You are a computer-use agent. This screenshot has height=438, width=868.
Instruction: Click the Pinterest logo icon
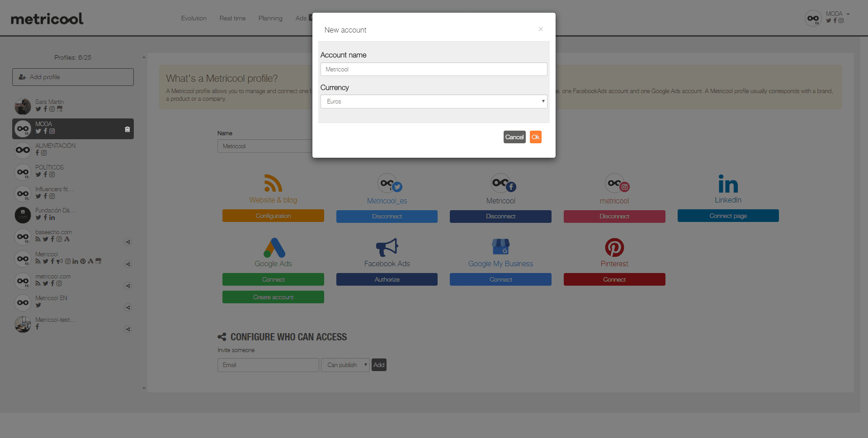click(614, 247)
